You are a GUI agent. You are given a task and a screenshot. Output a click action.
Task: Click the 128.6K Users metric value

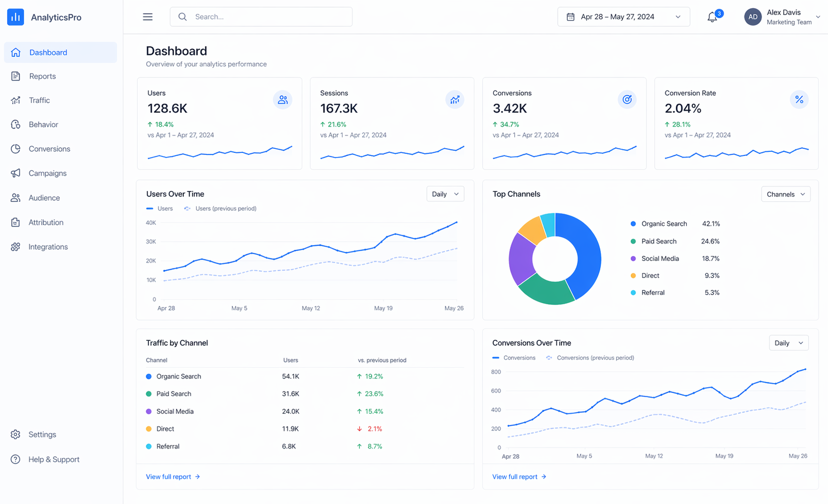(167, 109)
